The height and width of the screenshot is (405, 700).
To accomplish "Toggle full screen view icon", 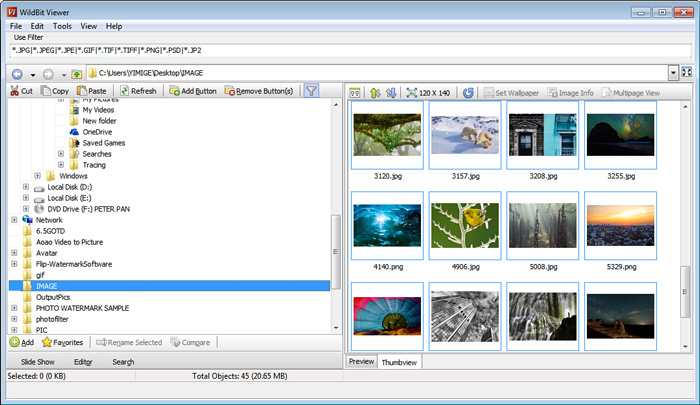I will click(687, 72).
